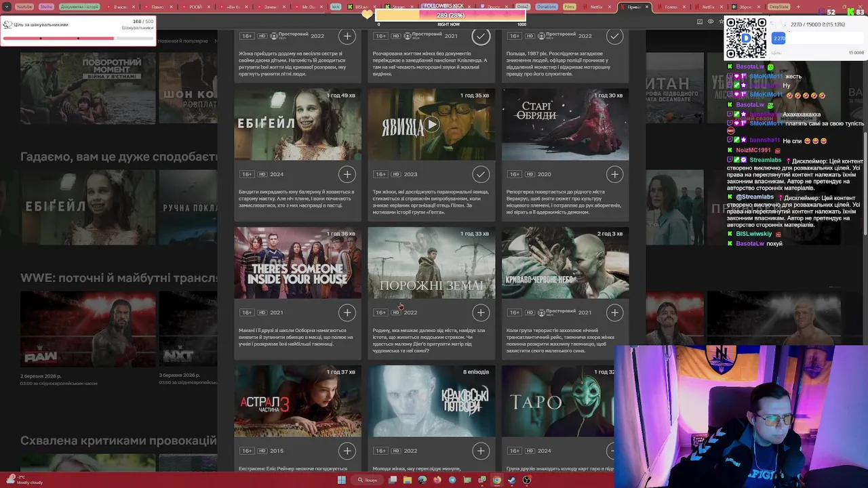This screenshot has height=488, width=868.
Task: Switch to the Donations tab
Action: tap(546, 7)
